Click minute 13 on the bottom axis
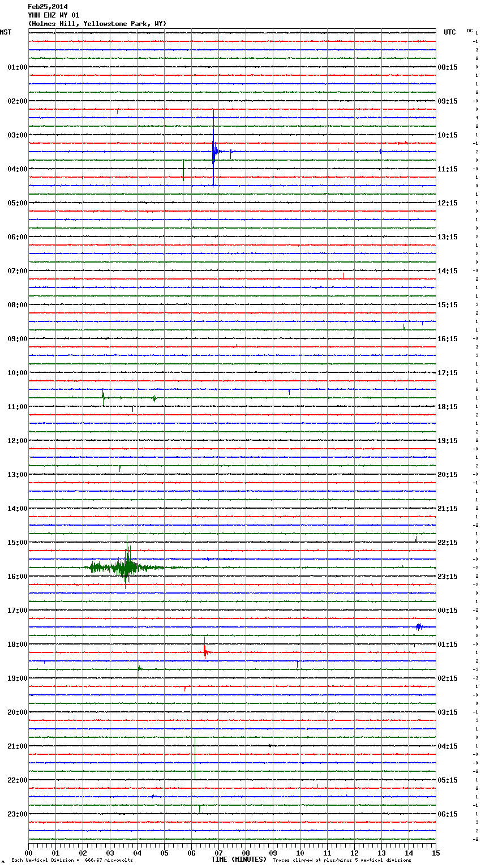This screenshot has width=481, height=868. click(381, 853)
